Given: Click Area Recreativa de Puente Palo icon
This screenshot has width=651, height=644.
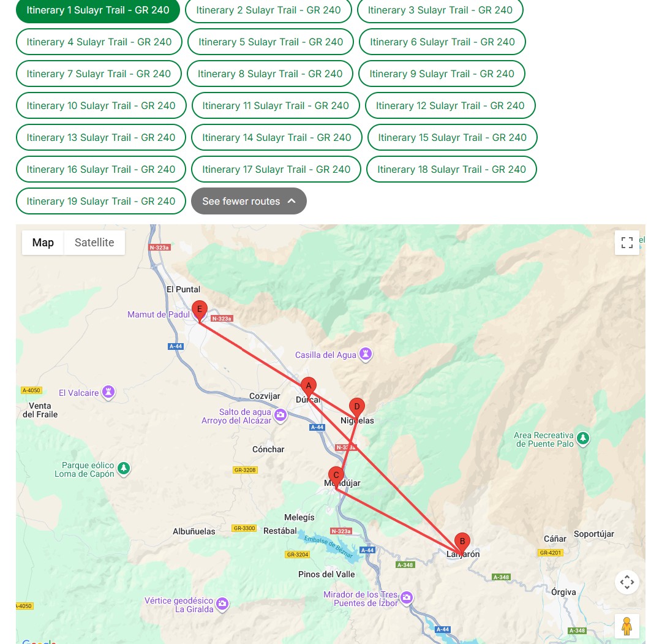Looking at the screenshot, I should 583,438.
